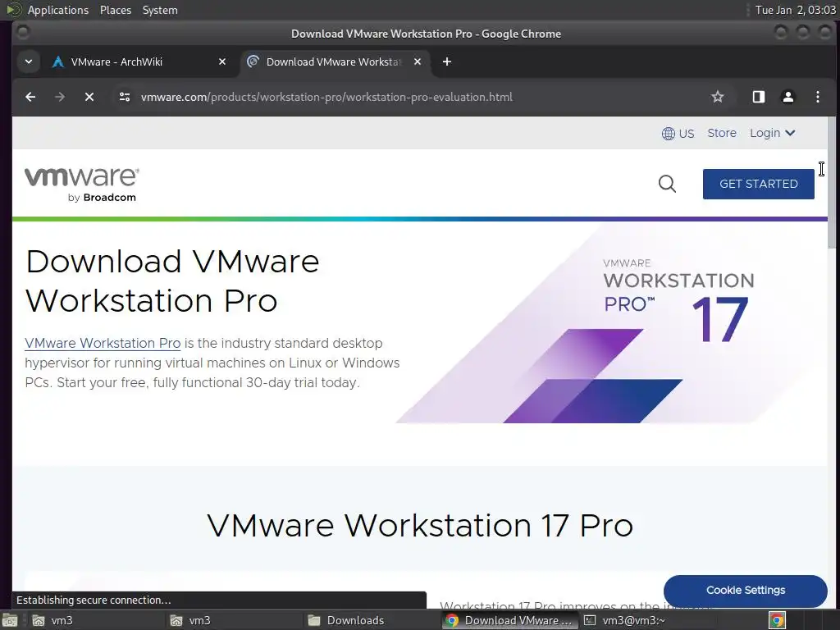Expand the Login dropdown
The height and width of the screenshot is (630, 840).
(x=772, y=133)
